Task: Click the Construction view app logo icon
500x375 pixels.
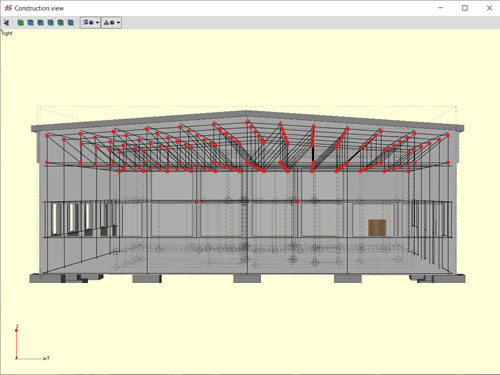Action: [8, 8]
